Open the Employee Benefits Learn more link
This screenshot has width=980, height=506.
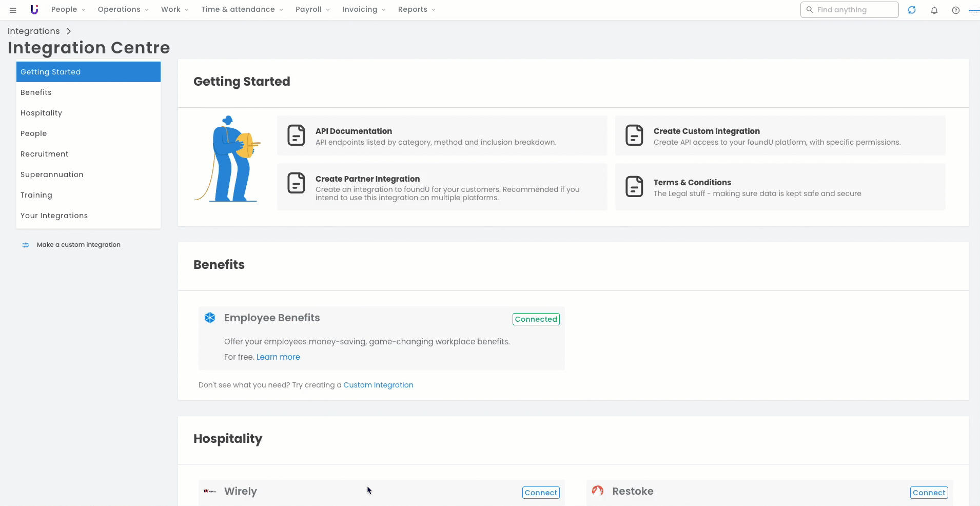pos(278,357)
